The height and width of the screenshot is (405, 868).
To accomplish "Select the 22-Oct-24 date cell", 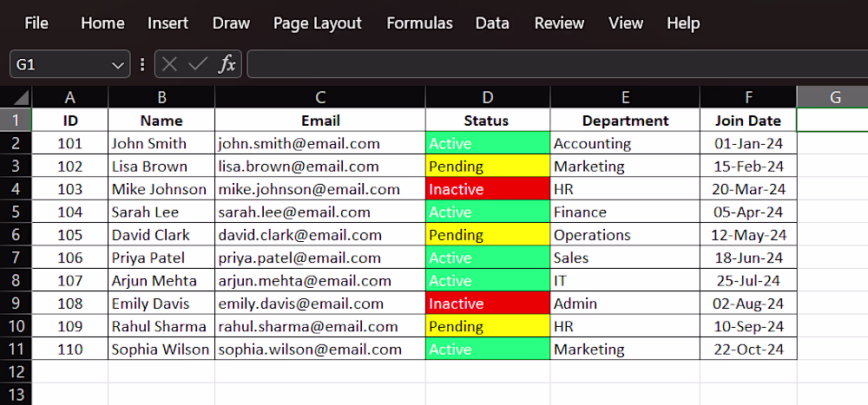I will coord(748,349).
